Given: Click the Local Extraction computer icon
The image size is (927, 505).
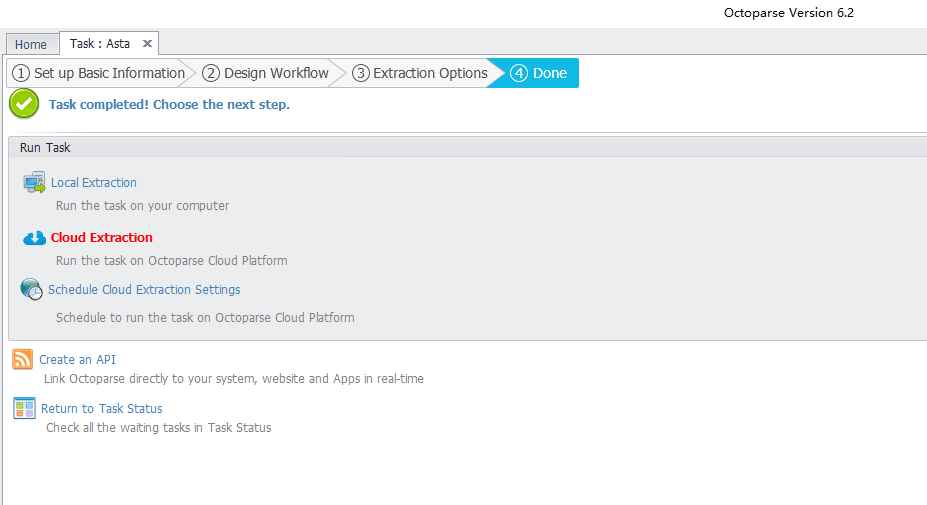Looking at the screenshot, I should [x=34, y=183].
